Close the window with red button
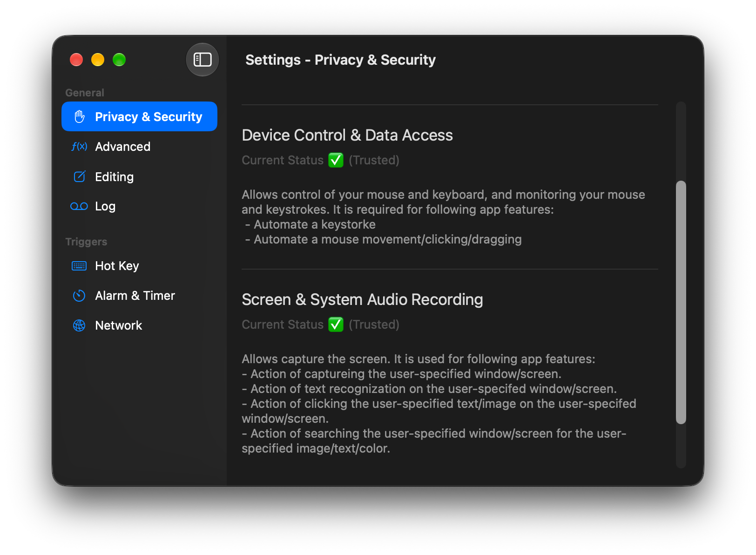The height and width of the screenshot is (555, 756). (76, 60)
